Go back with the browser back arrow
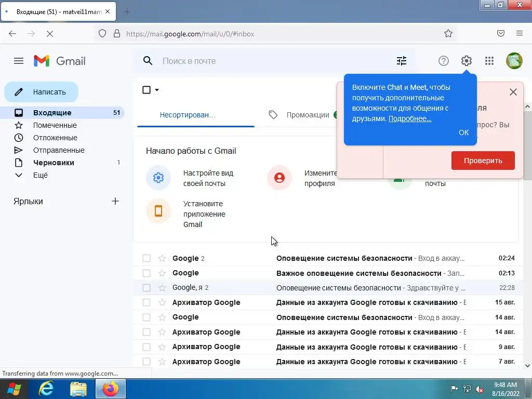Viewport: 532px width, 399px height. click(12, 34)
